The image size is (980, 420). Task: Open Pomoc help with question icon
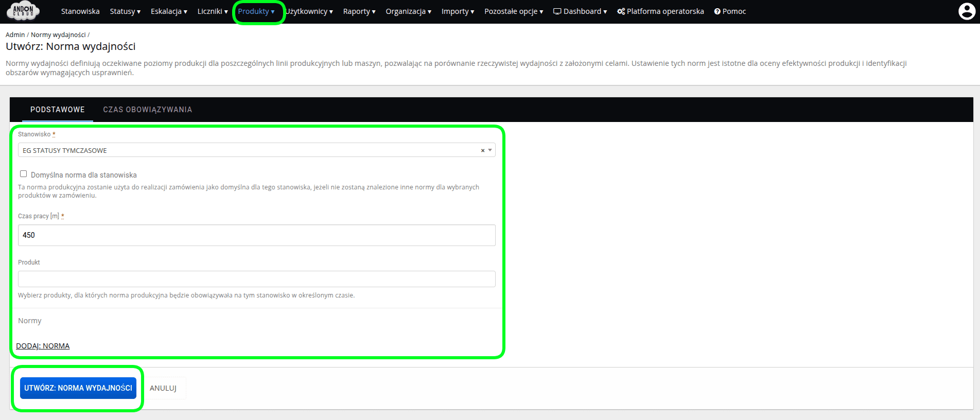(x=730, y=11)
